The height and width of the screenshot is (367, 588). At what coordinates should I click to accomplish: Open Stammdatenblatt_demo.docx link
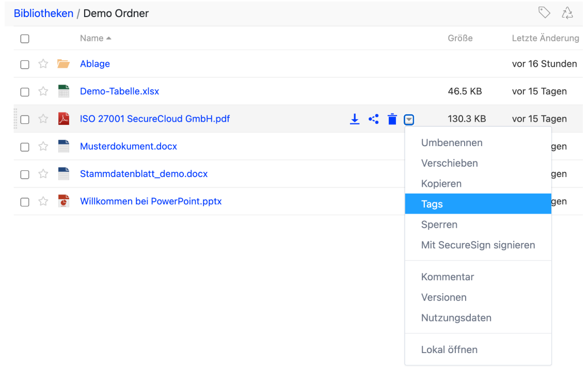point(144,174)
